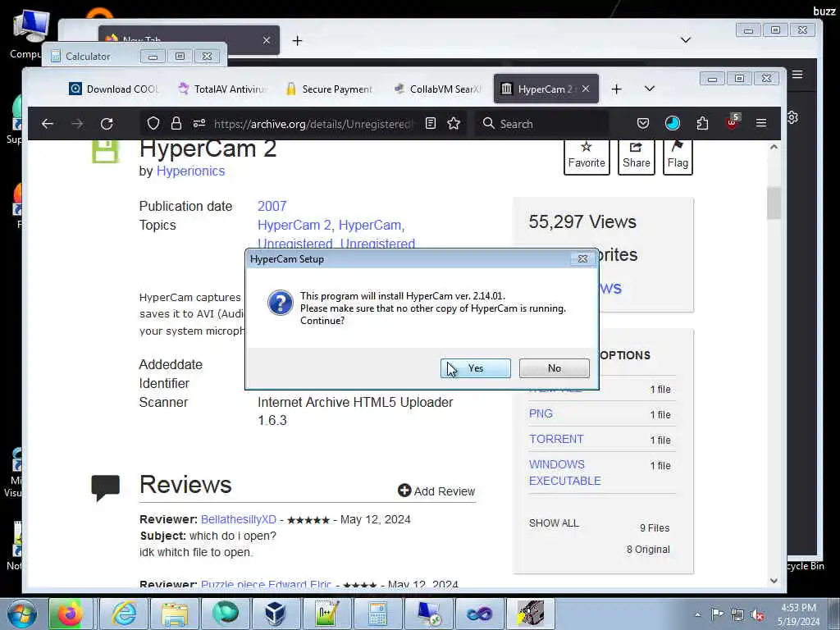Click the page vertical scrollbar thumb
This screenshot has height=630, width=840.
click(774, 203)
